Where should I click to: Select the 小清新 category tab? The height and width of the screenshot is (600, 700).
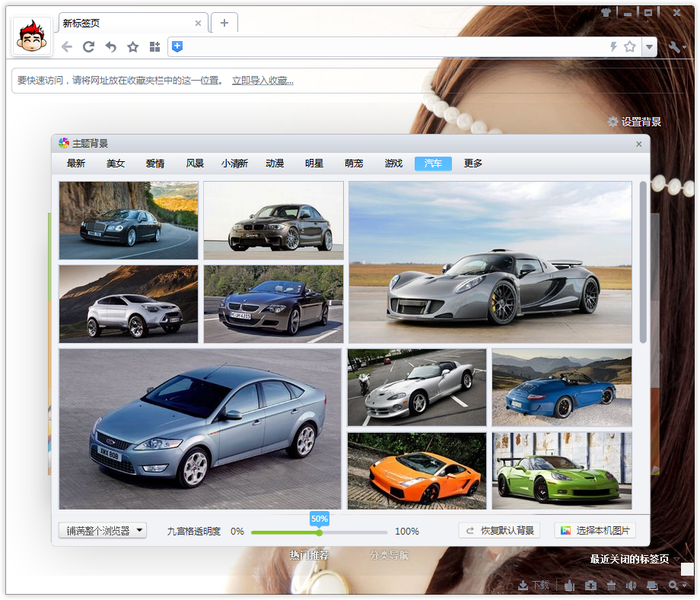point(234,163)
